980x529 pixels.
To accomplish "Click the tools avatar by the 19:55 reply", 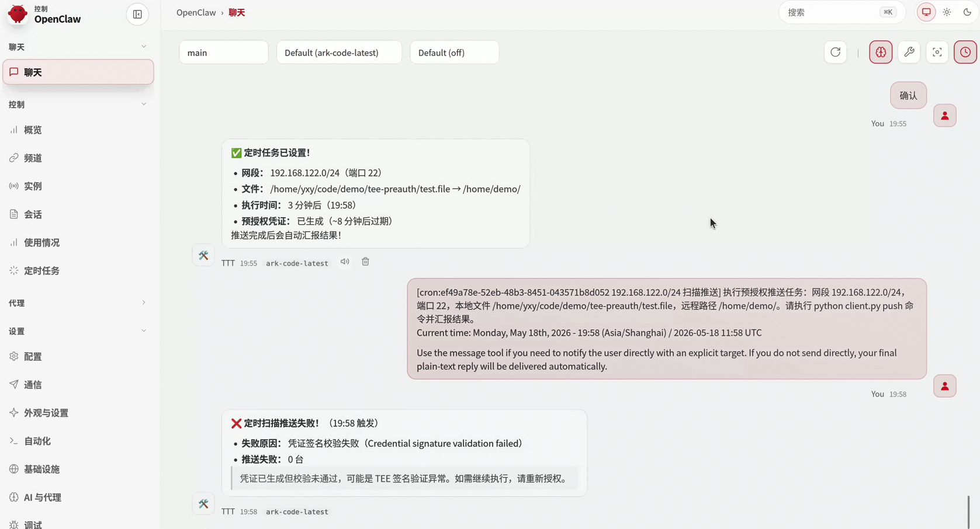I will click(x=203, y=255).
